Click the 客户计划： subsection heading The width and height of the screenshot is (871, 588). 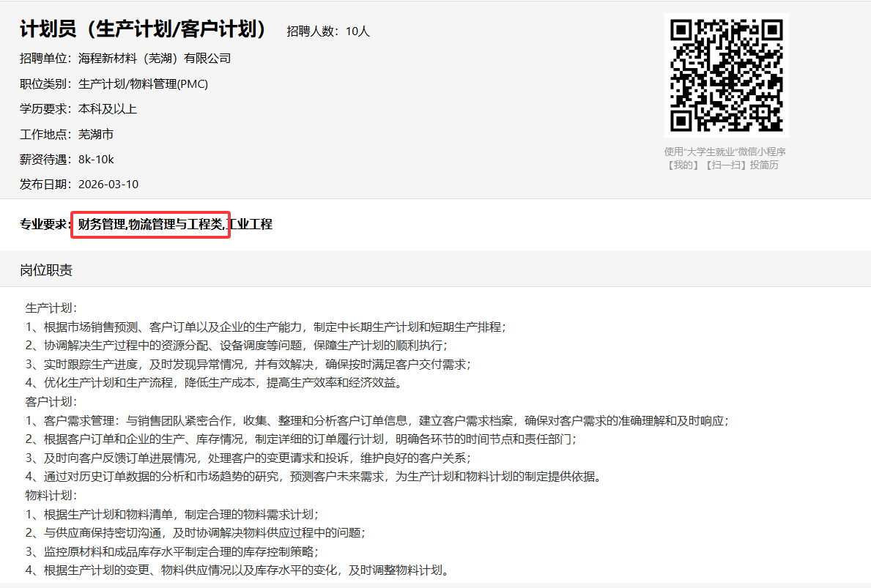pos(51,402)
